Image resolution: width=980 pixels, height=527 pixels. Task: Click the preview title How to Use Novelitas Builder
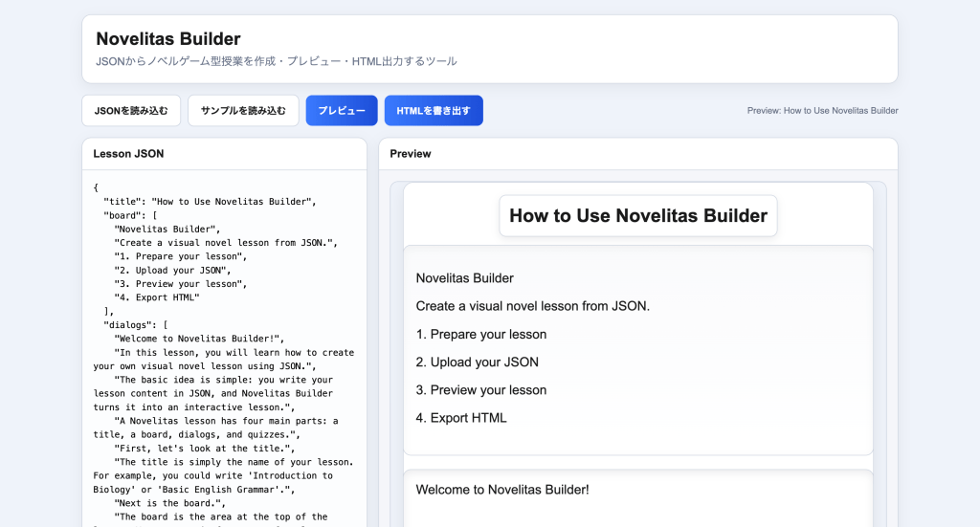click(x=638, y=215)
